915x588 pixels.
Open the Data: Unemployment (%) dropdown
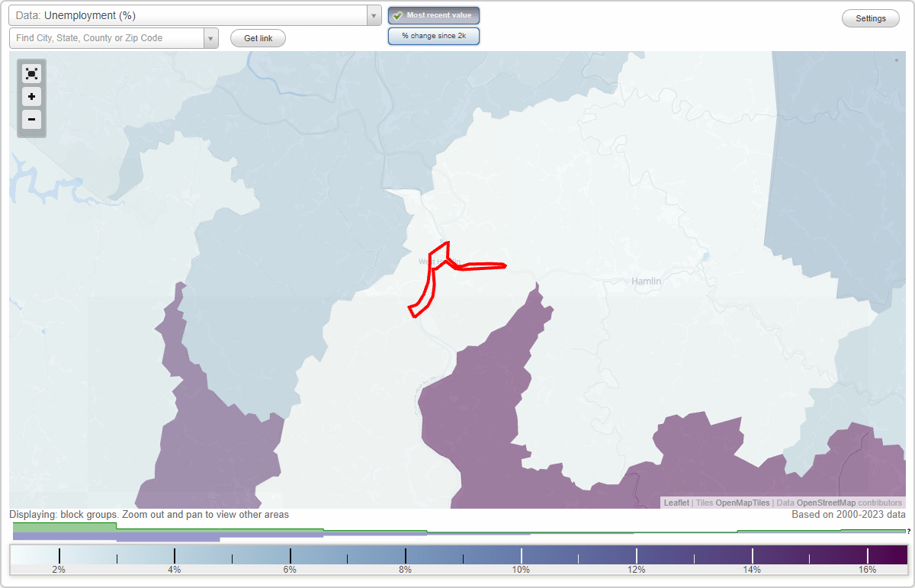coord(373,14)
